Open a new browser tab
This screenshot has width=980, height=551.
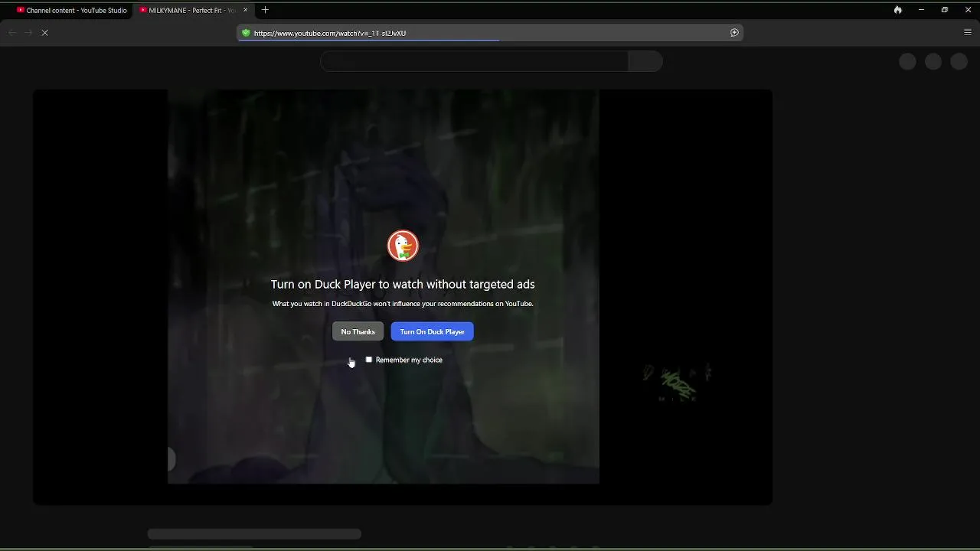click(x=265, y=10)
